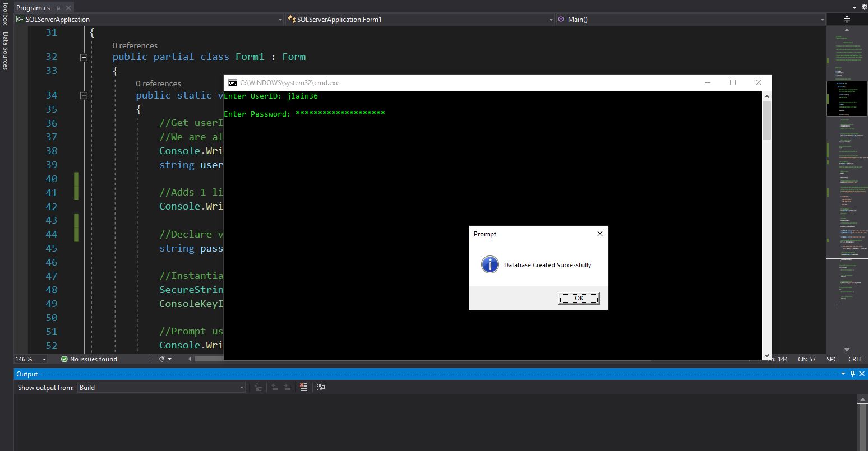Open the Main() member dropdown

[823, 20]
